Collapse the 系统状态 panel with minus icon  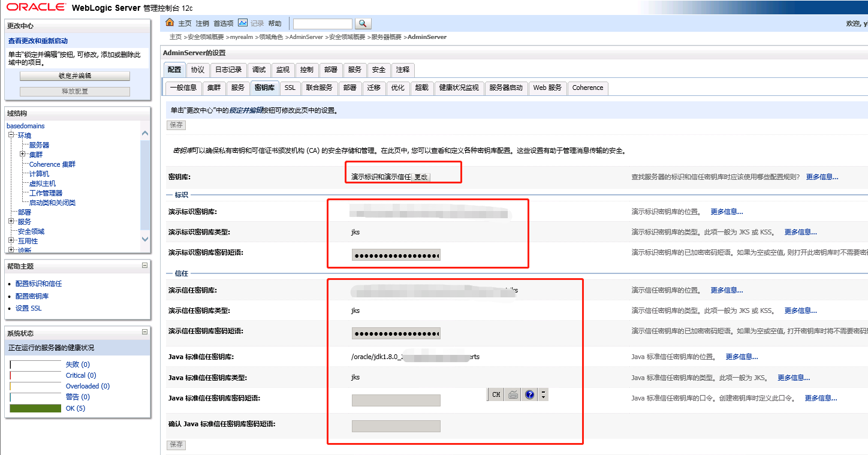click(144, 332)
